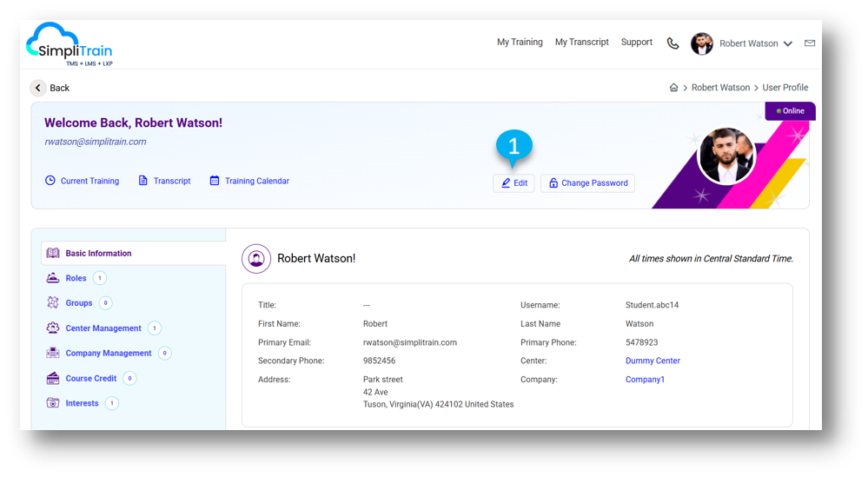Viewport: 868px width, 477px height.
Task: Click the Interests sidebar icon
Action: tap(53, 403)
